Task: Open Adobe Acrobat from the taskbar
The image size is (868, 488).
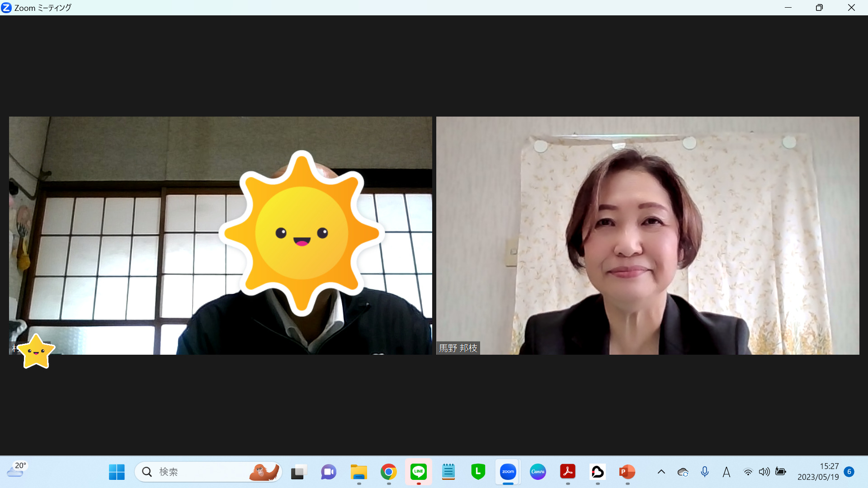Action: [568, 472]
